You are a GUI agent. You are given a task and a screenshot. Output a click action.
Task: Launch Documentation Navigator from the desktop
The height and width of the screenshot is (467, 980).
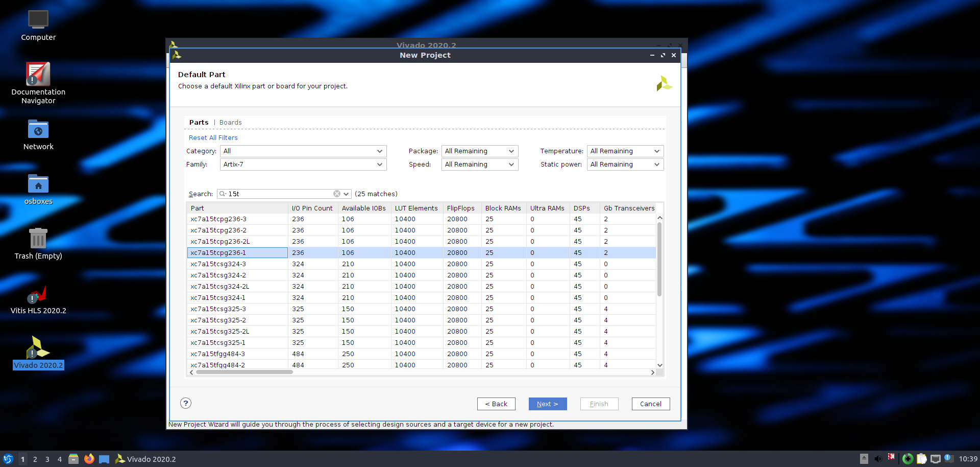pos(38,83)
